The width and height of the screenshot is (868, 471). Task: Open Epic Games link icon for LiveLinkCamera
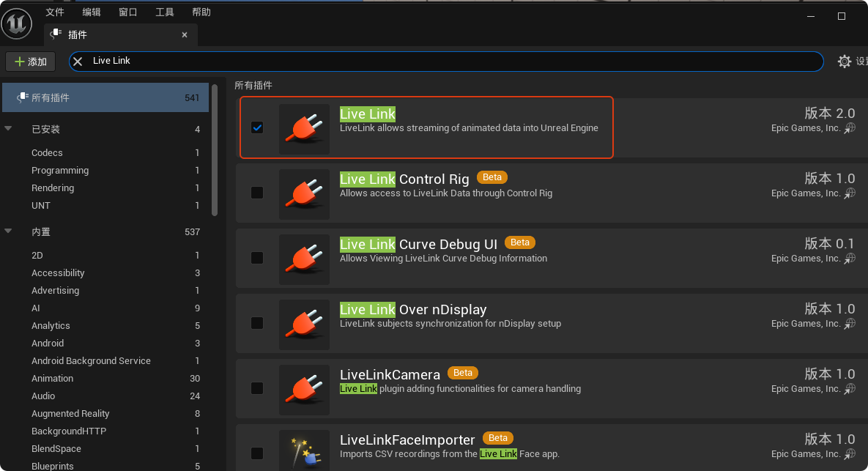coord(850,389)
